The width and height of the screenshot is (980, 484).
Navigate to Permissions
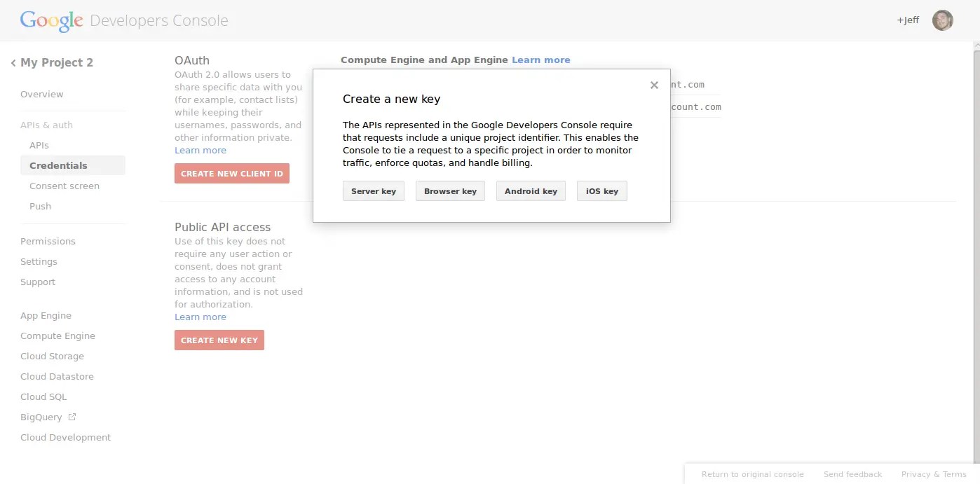[48, 241]
